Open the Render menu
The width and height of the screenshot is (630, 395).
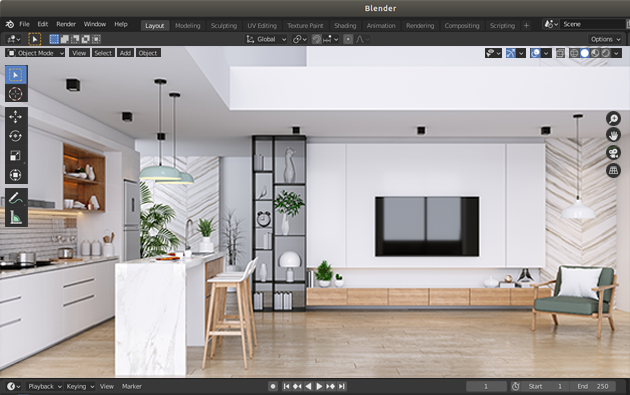tap(66, 24)
